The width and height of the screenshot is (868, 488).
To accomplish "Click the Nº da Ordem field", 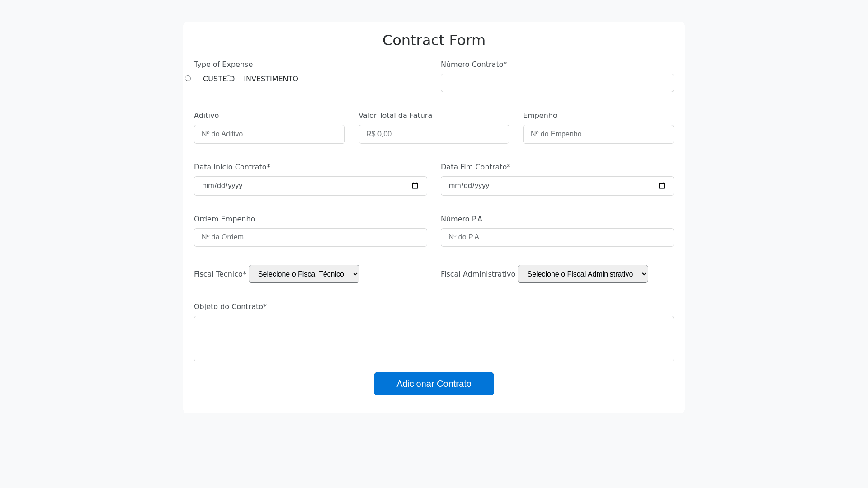I will [310, 237].
